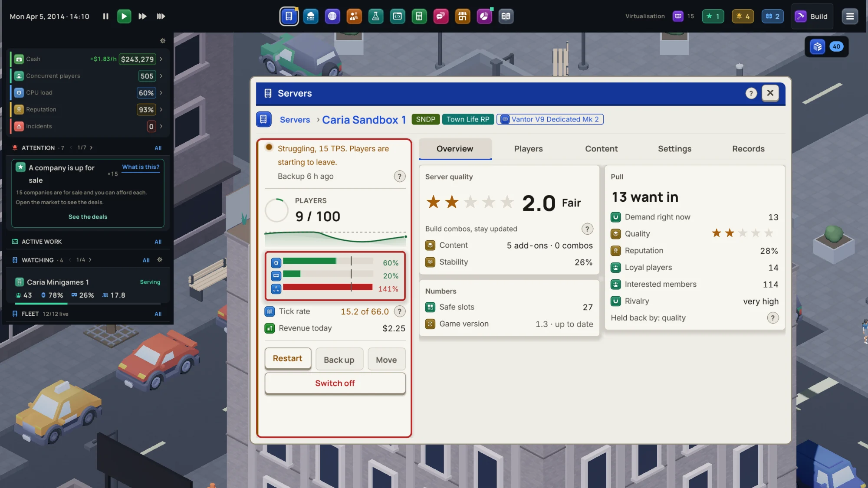Screen dimensions: 868x488
Task: Click gear icon above the Cash stats
Action: point(163,41)
